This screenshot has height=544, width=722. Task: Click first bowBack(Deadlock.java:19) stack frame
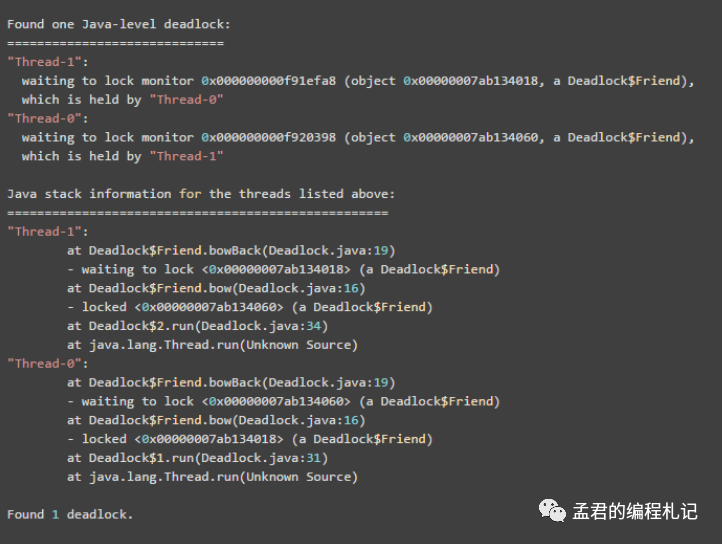click(231, 251)
